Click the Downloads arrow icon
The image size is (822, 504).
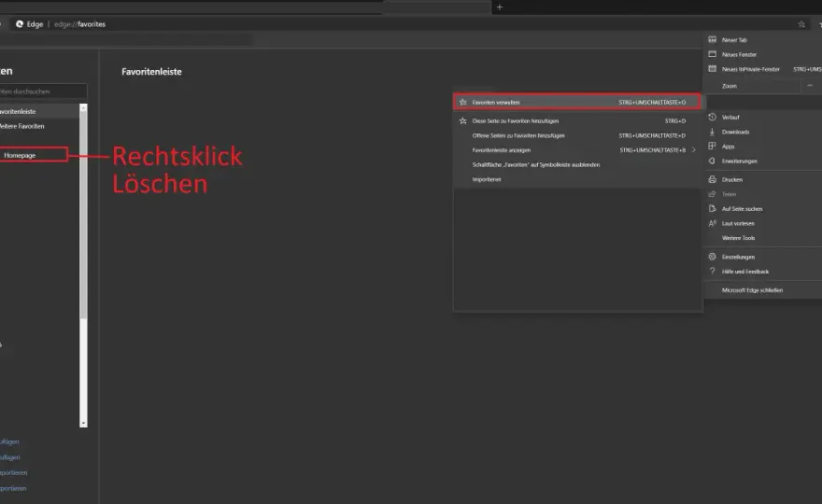click(x=712, y=132)
